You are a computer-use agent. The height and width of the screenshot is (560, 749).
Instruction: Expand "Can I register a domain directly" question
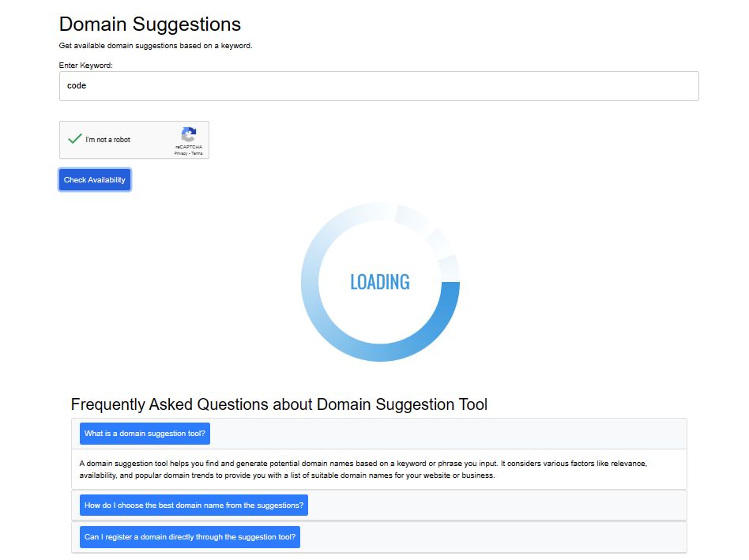pos(190,537)
